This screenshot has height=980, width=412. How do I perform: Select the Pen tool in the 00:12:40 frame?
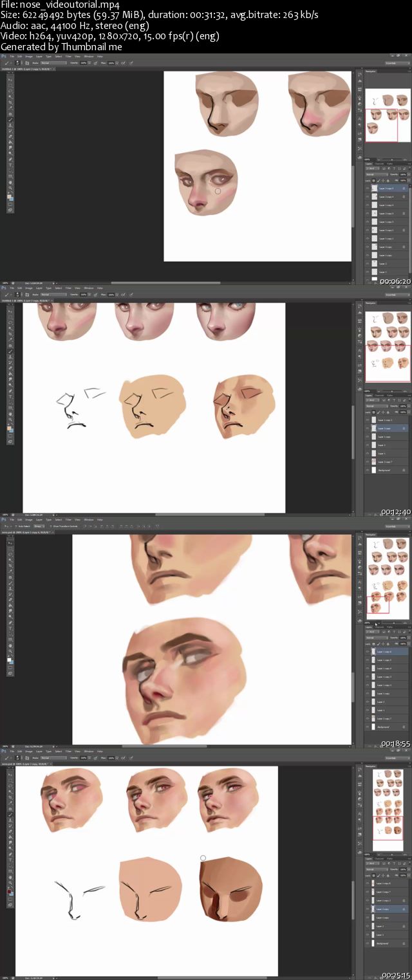pyautogui.click(x=10, y=391)
